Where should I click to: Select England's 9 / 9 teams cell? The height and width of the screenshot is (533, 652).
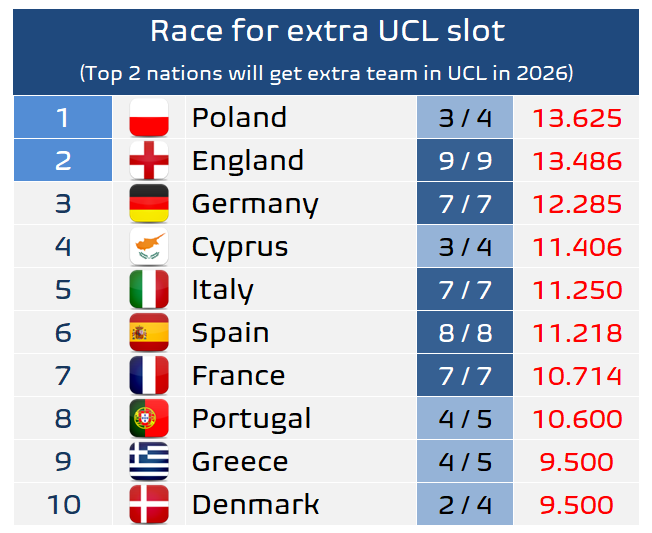pyautogui.click(x=465, y=161)
